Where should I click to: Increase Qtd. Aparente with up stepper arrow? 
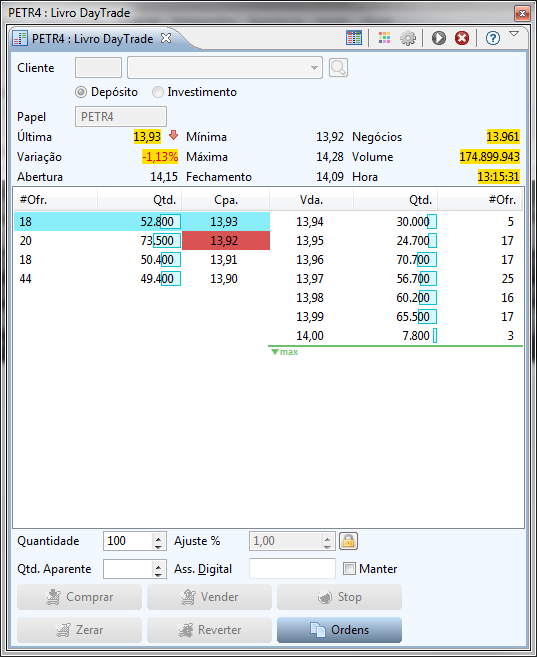(158, 565)
